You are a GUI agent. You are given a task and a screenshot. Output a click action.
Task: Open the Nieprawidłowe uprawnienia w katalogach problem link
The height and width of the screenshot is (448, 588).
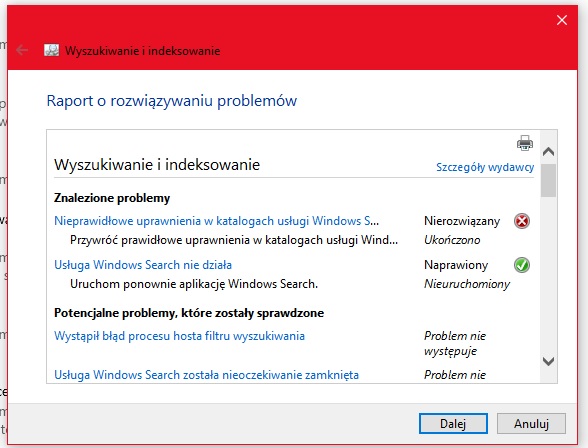click(216, 221)
